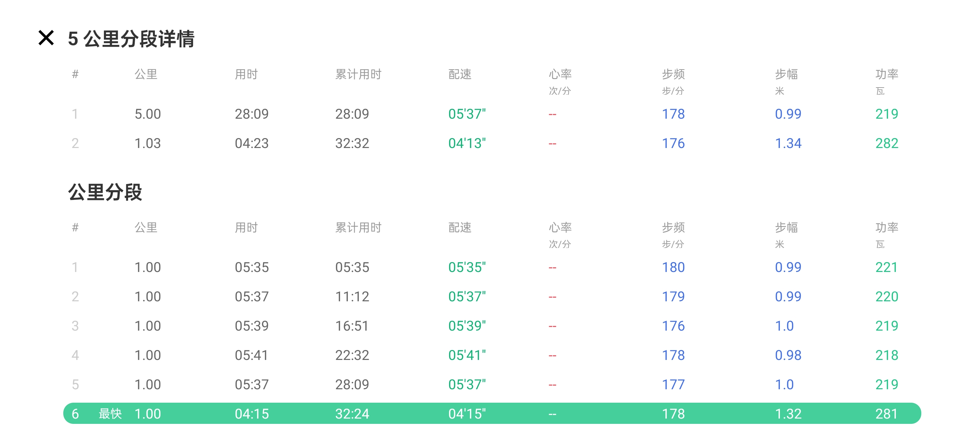Click the 功率 header in 公里分段 table
980x438 pixels.
[886, 227]
